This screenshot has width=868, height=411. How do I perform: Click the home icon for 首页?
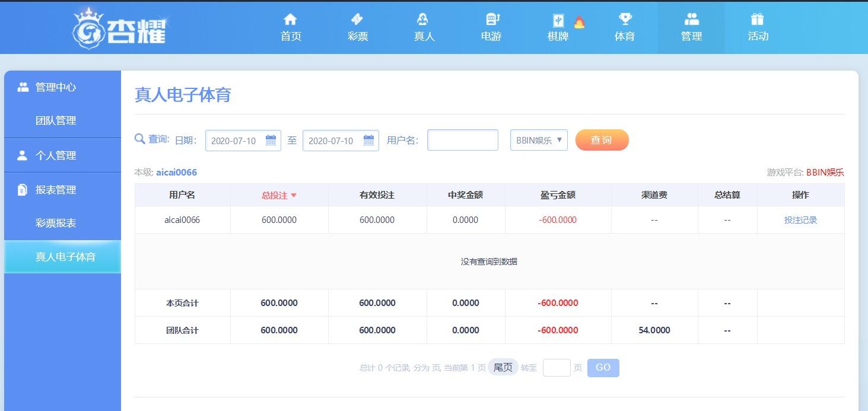pyautogui.click(x=290, y=20)
